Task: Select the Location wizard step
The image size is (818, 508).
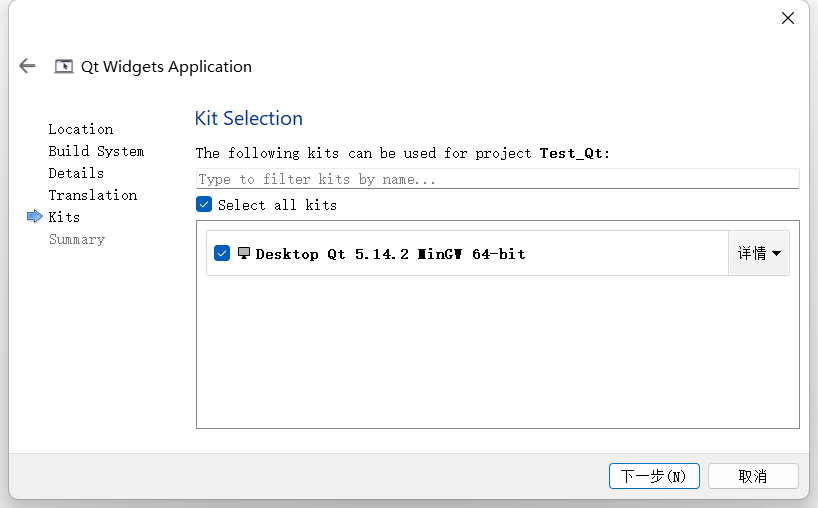Action: coord(81,129)
